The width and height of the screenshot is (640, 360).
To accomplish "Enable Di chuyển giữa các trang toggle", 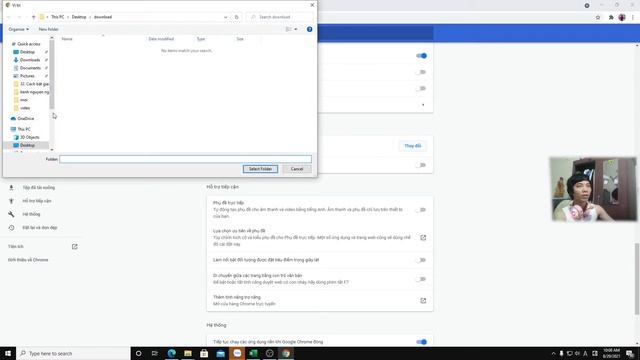I will point(421,279).
